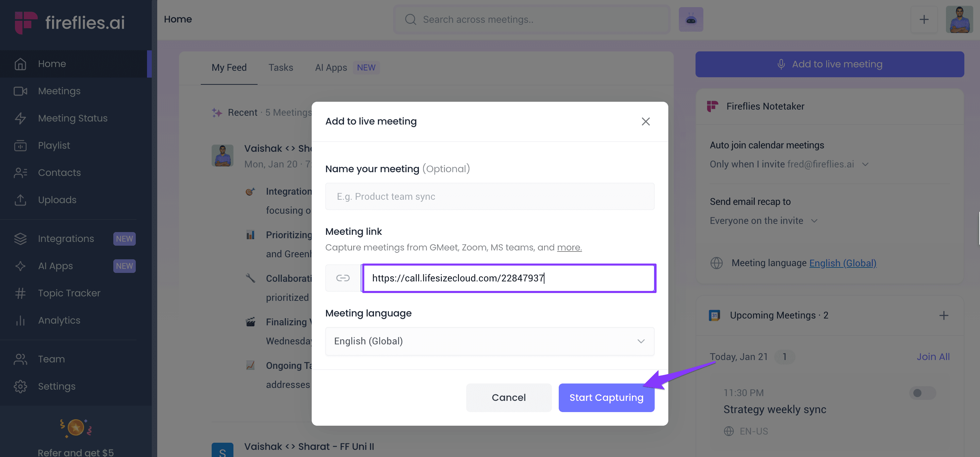Click the Cancel button
Screen dimensions: 980x457
[509, 397]
